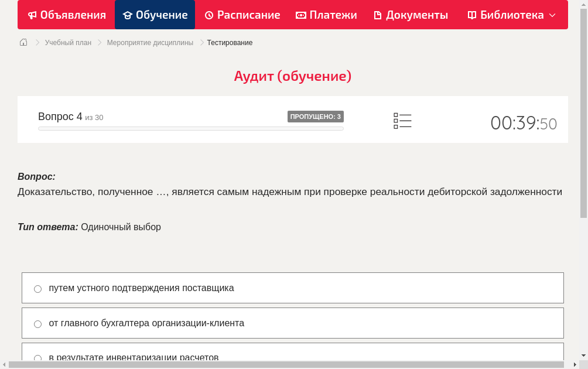Click the home icon in breadcrumbs
The width and height of the screenshot is (588, 369).
[23, 42]
